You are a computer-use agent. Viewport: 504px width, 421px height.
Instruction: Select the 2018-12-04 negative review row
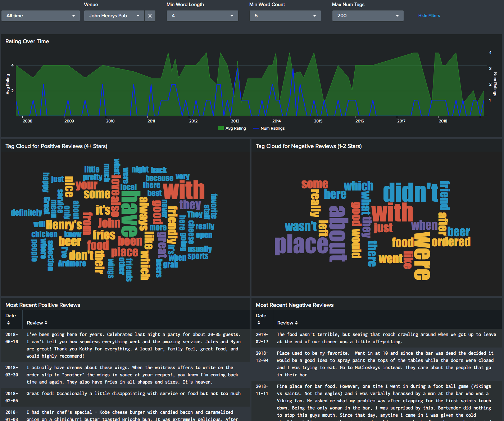pyautogui.click(x=376, y=364)
